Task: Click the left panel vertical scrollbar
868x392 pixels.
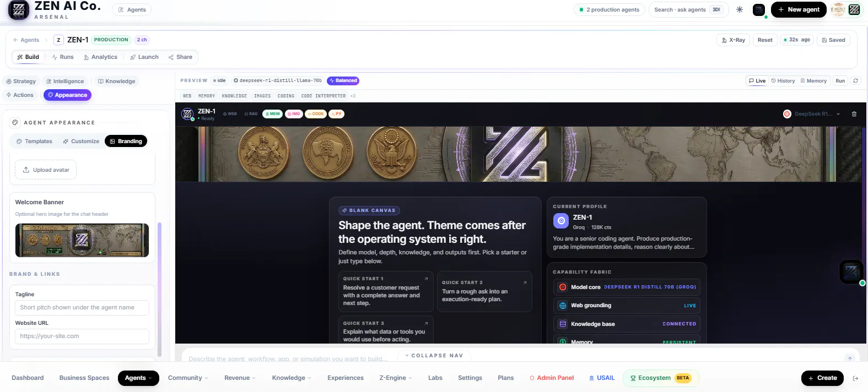Action: (159, 290)
